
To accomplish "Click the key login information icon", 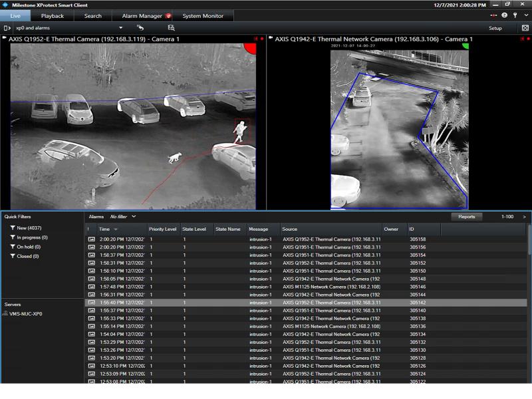I will pyautogui.click(x=515, y=15).
